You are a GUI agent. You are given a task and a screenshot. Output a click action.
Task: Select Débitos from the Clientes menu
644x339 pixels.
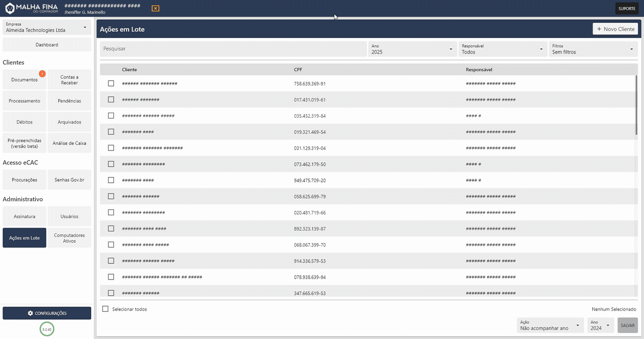coord(24,122)
